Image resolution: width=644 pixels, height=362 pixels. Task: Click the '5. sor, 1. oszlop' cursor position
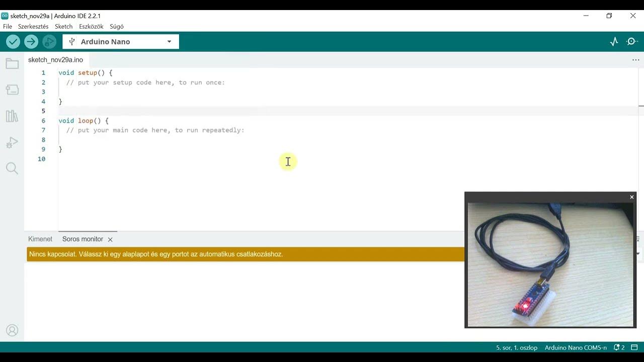[x=517, y=347]
